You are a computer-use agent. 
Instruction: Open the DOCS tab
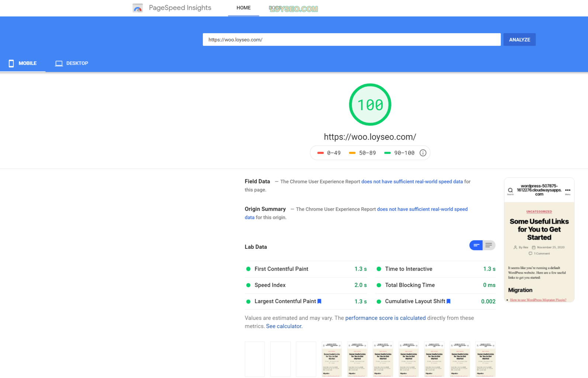click(x=275, y=8)
